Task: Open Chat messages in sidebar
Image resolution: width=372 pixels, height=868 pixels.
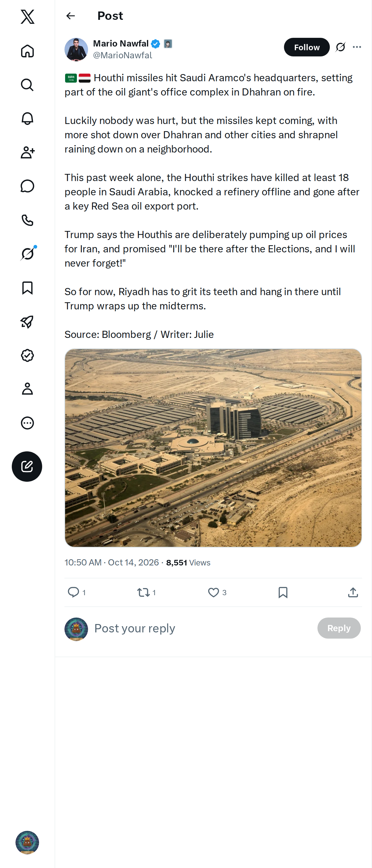Action: [x=27, y=186]
